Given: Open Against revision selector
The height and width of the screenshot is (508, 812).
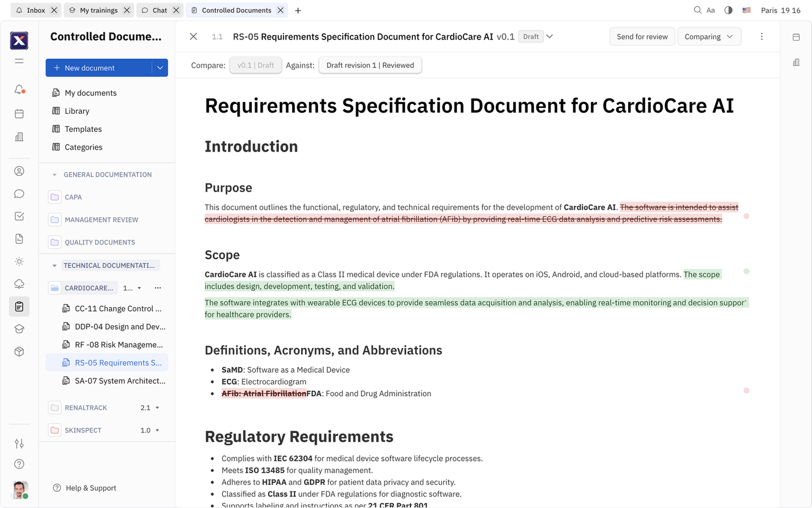Looking at the screenshot, I should [x=370, y=65].
